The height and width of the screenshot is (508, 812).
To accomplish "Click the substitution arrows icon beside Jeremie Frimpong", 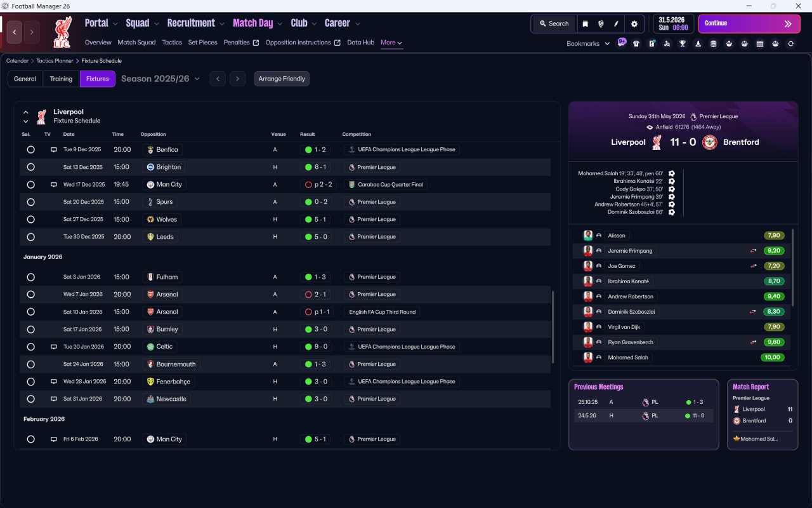I will click(754, 251).
